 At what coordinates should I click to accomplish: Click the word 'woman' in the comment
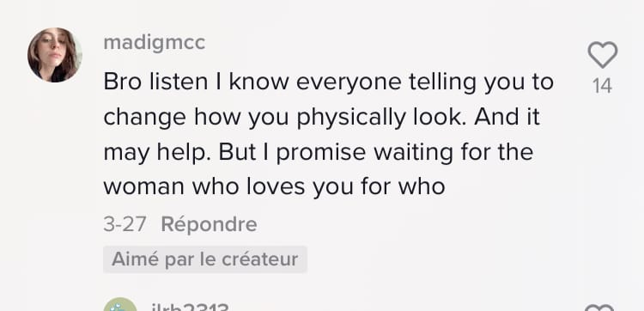coord(143,187)
